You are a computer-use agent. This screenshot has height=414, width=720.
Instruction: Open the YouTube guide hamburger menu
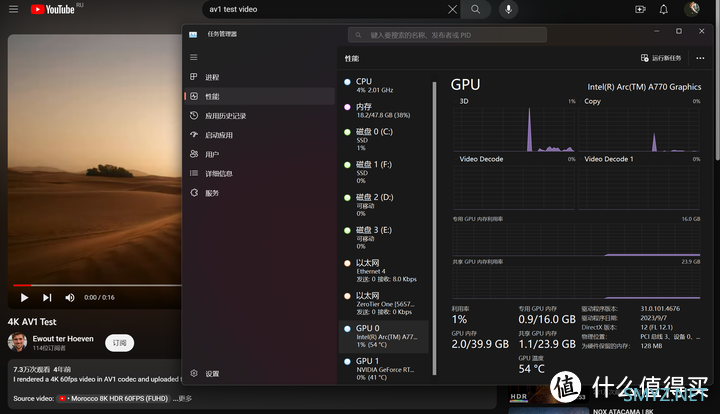click(13, 9)
